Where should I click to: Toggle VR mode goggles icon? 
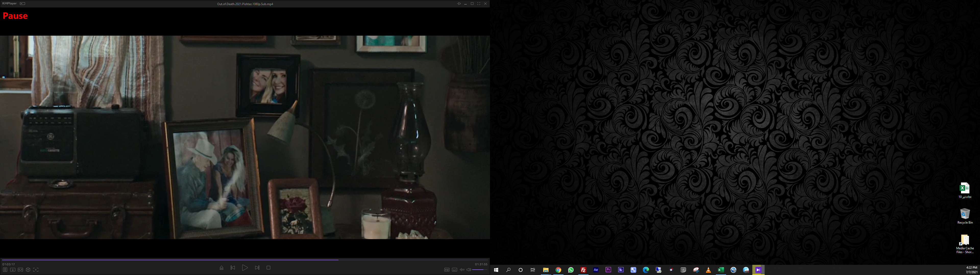click(20, 270)
